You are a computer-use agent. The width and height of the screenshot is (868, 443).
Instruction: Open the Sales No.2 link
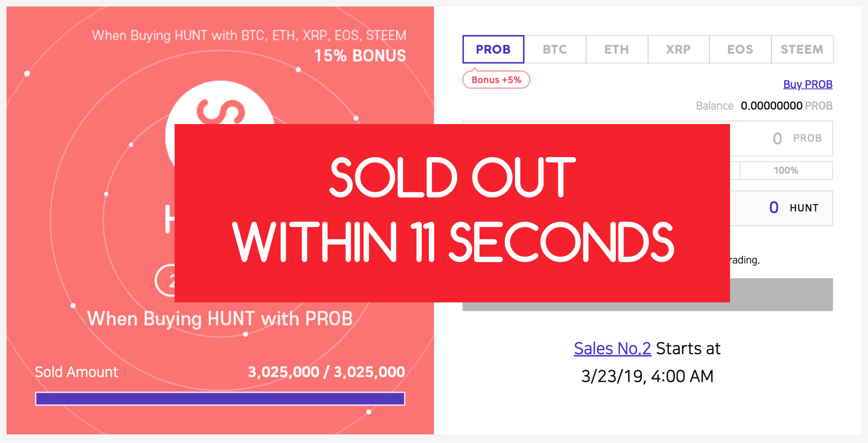(x=612, y=348)
